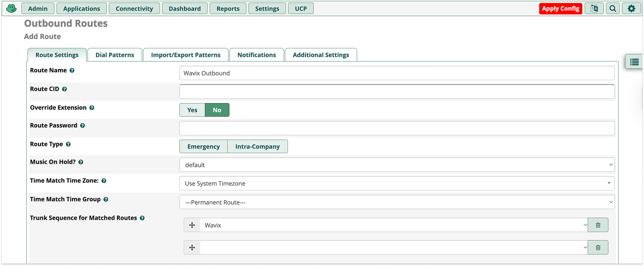This screenshot has height=266, width=644.
Task: Click the Apply Config button
Action: point(561,8)
